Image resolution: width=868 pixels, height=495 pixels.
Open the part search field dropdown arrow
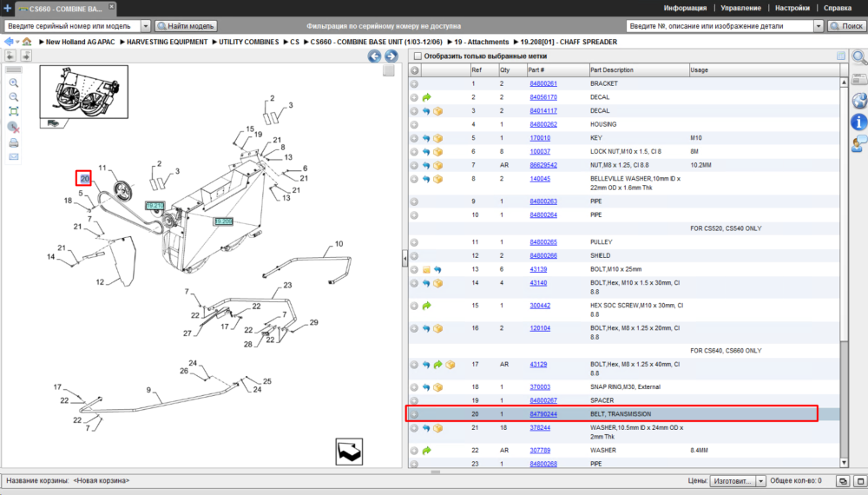tap(819, 26)
